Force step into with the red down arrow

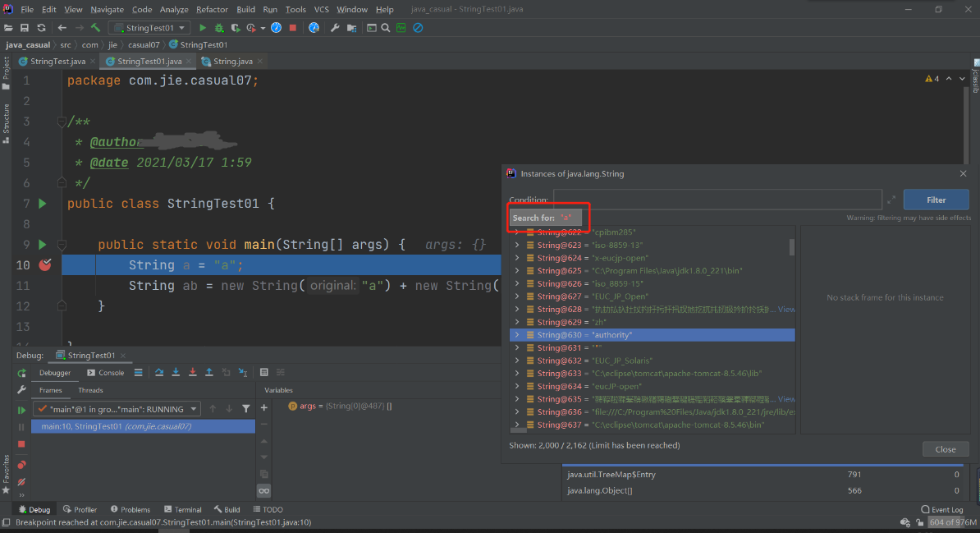(x=193, y=372)
